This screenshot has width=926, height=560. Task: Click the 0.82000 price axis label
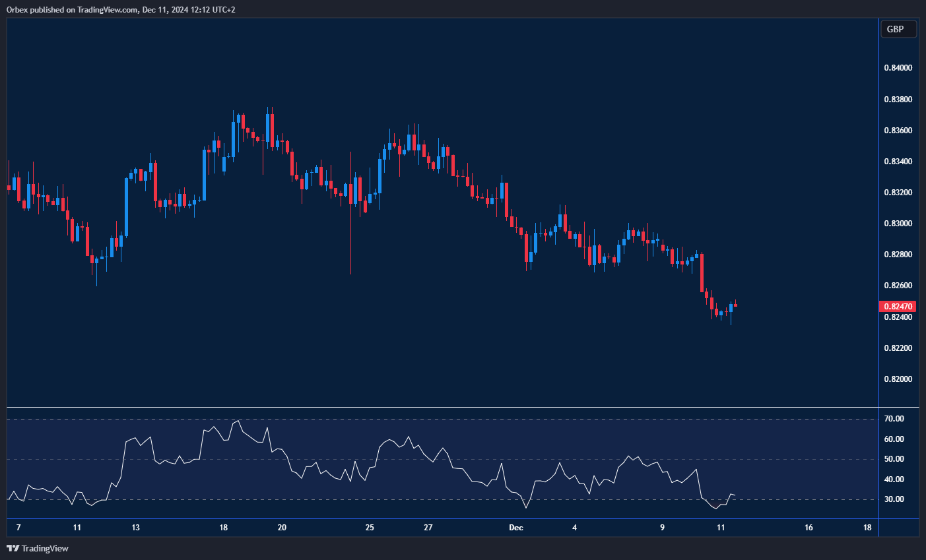[x=898, y=379]
